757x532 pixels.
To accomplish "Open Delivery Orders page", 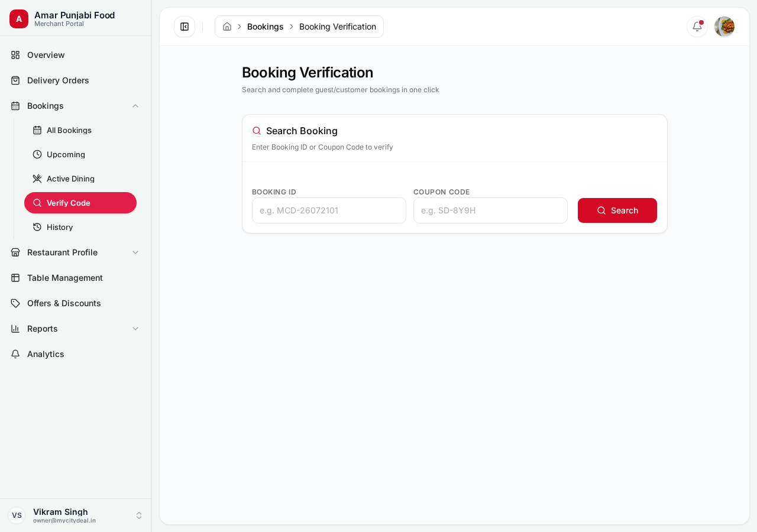I will [76, 80].
